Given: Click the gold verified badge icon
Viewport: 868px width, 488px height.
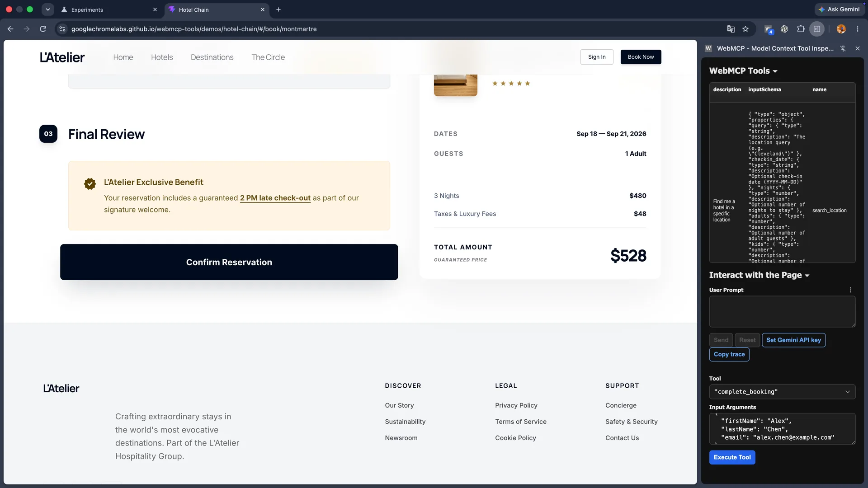Looking at the screenshot, I should (90, 183).
